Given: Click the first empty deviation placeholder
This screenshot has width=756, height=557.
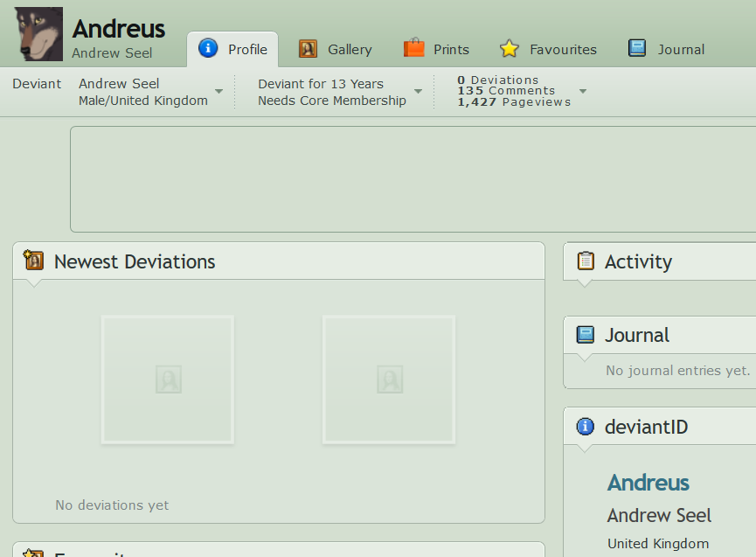Looking at the screenshot, I should point(167,379).
